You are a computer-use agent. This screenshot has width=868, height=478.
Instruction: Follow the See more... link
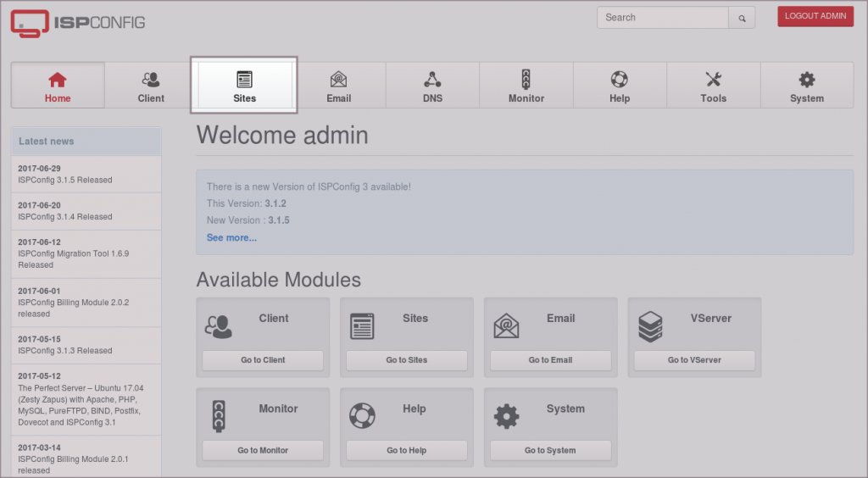coord(231,238)
